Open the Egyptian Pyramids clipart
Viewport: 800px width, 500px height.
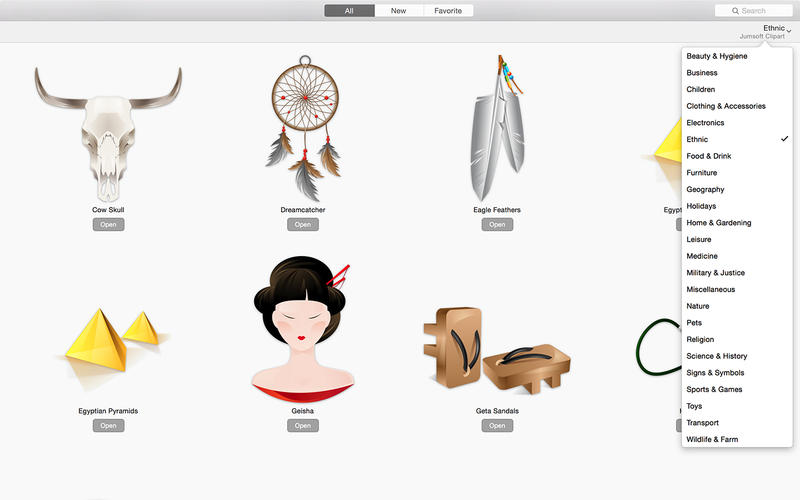pyautogui.click(x=108, y=426)
